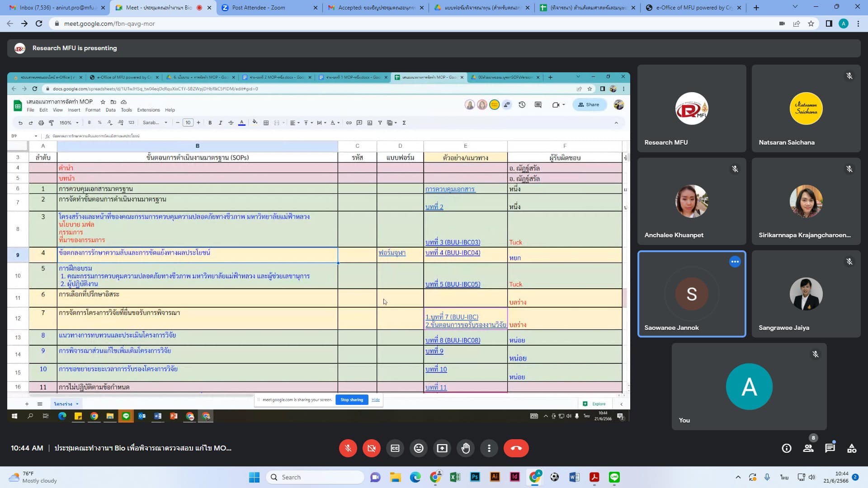Screen dimensions: 868x488
Task: Turn on camera in Meet
Action: click(x=372, y=448)
